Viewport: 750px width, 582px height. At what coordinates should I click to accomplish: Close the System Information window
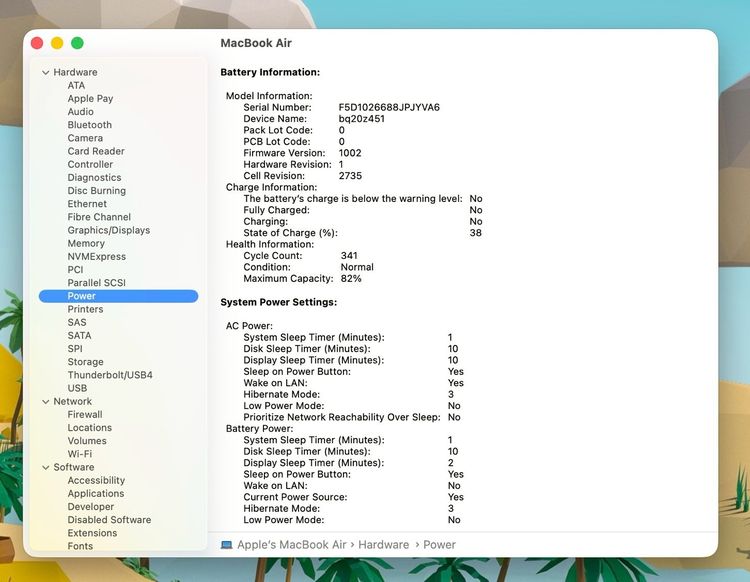click(x=37, y=43)
